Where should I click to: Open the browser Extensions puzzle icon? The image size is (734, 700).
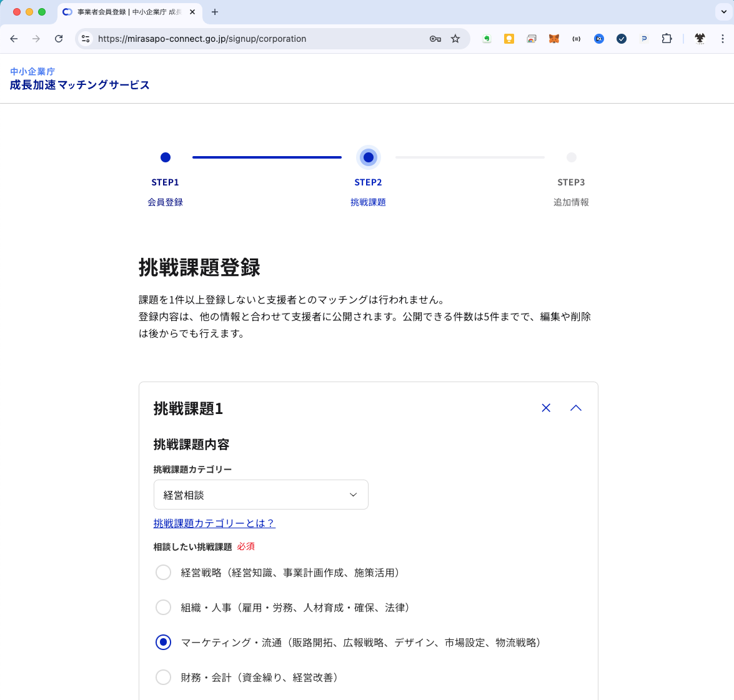[667, 39]
